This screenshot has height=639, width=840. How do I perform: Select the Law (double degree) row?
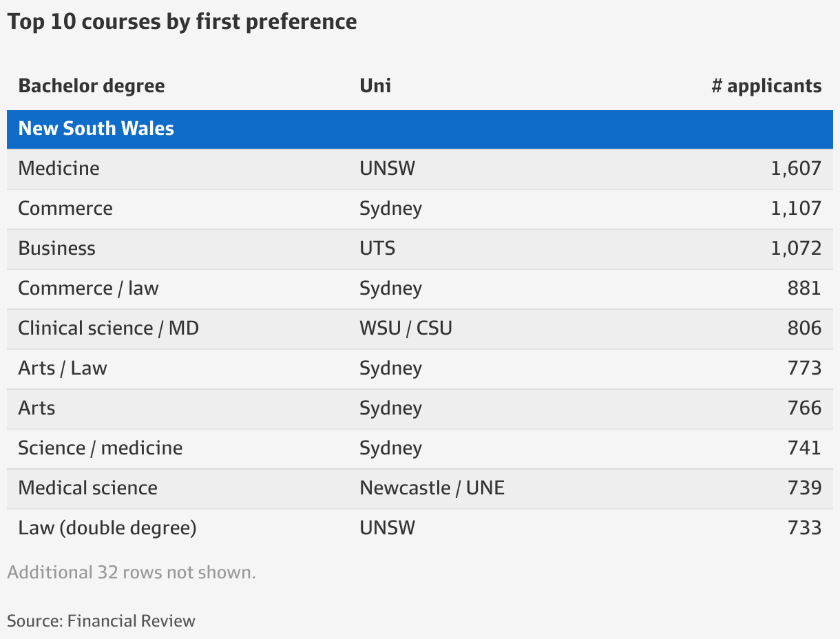[x=107, y=528]
